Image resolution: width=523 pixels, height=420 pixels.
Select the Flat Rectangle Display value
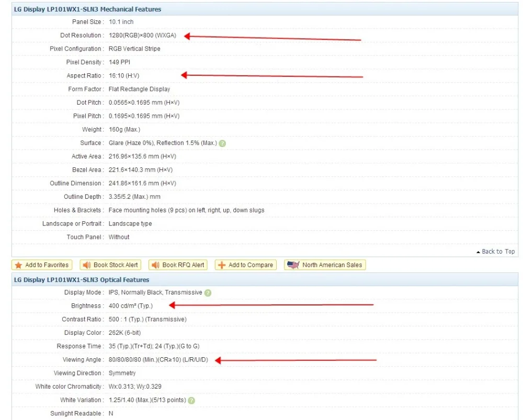(x=140, y=89)
